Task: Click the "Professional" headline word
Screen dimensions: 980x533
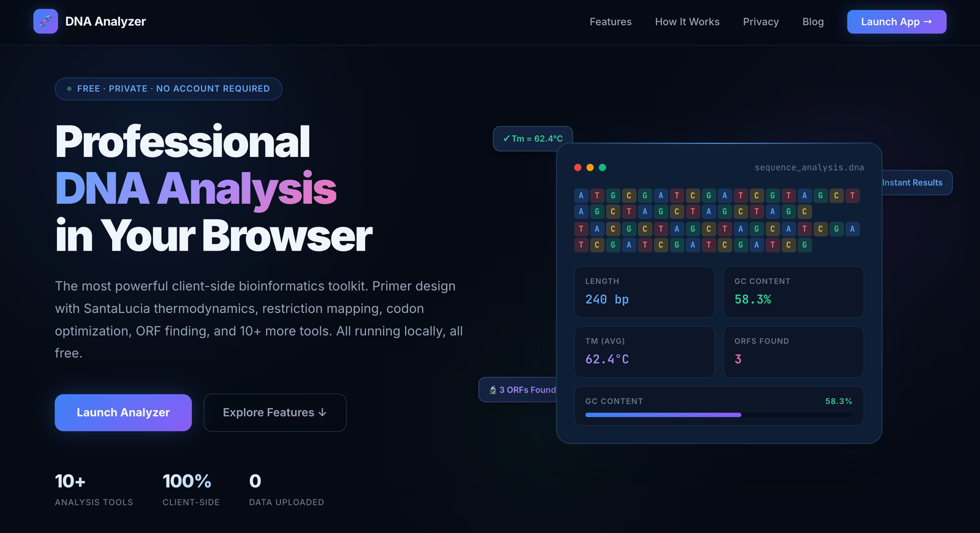Action: point(183,142)
